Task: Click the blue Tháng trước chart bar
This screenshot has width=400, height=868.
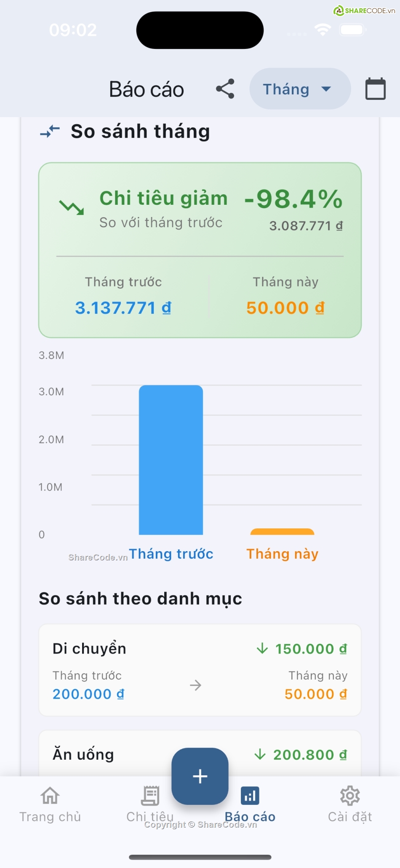Action: 171,460
